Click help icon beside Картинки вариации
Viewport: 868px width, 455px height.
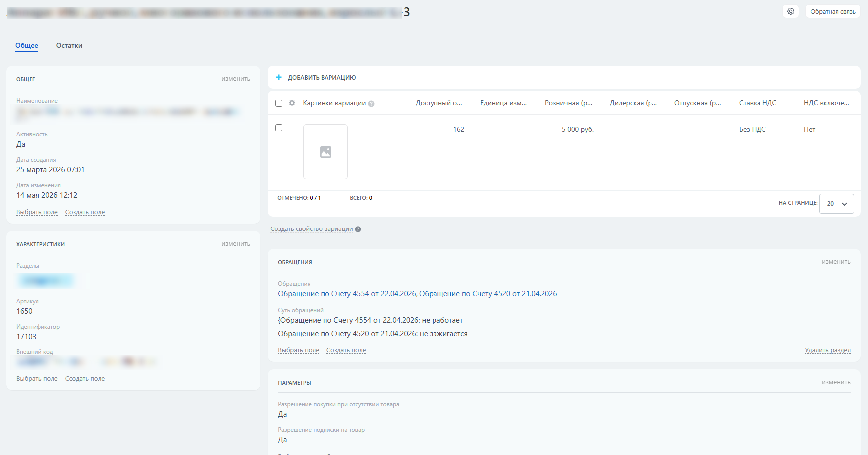(x=371, y=104)
